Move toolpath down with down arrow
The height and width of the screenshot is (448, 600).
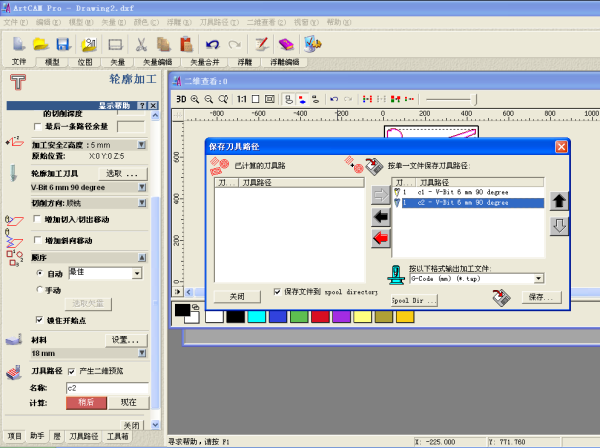[559, 226]
